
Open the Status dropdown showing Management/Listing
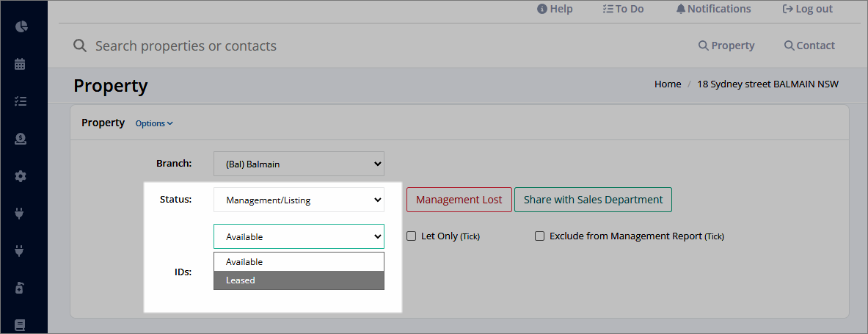pos(299,200)
